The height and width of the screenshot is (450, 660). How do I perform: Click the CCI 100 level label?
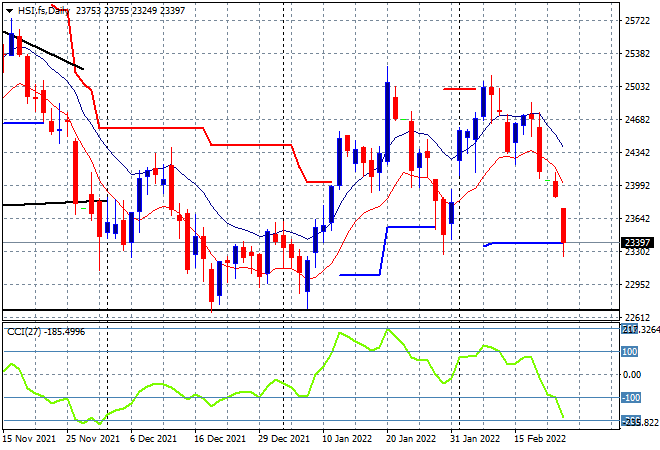pyautogui.click(x=630, y=351)
